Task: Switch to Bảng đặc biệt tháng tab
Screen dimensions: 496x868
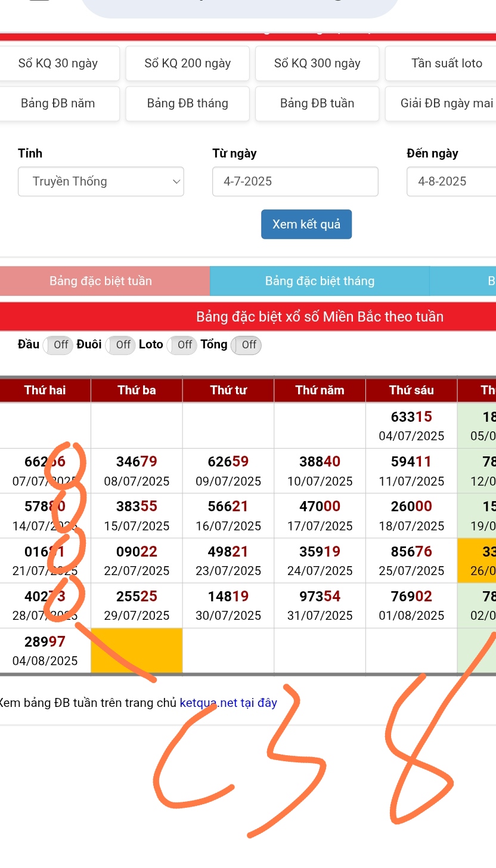Action: [x=320, y=281]
